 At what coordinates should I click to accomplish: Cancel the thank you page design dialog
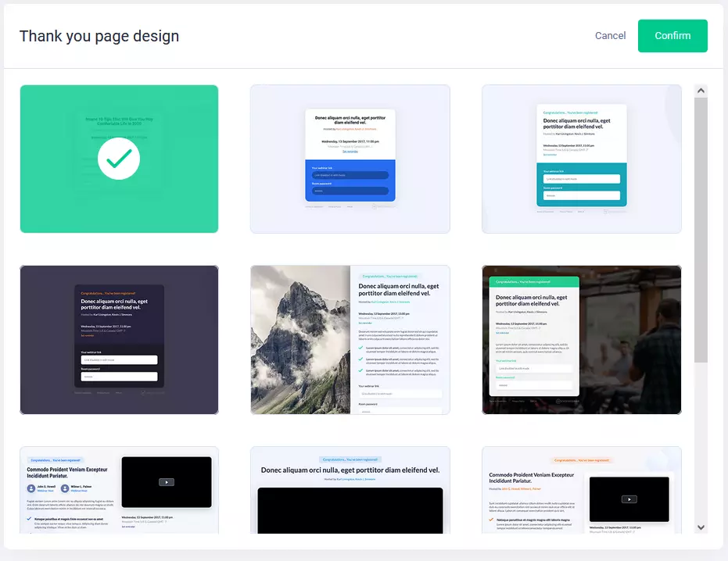pyautogui.click(x=610, y=36)
